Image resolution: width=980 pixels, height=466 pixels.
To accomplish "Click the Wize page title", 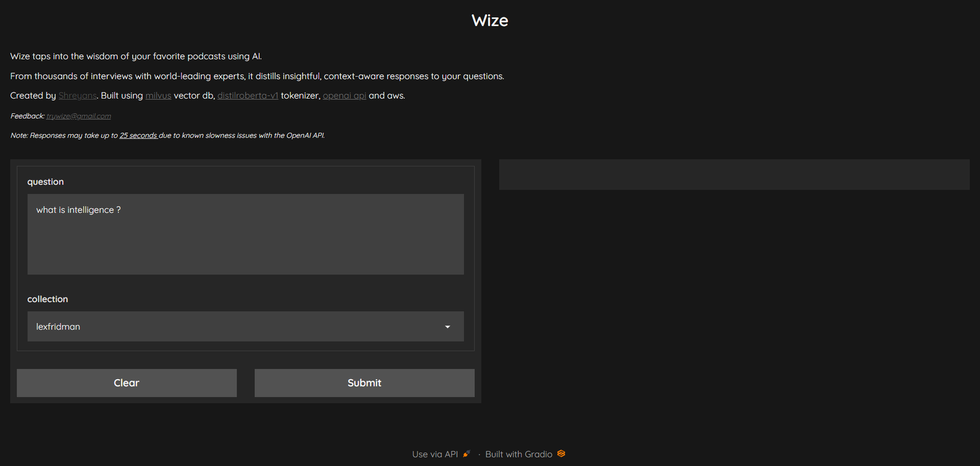I will point(489,21).
